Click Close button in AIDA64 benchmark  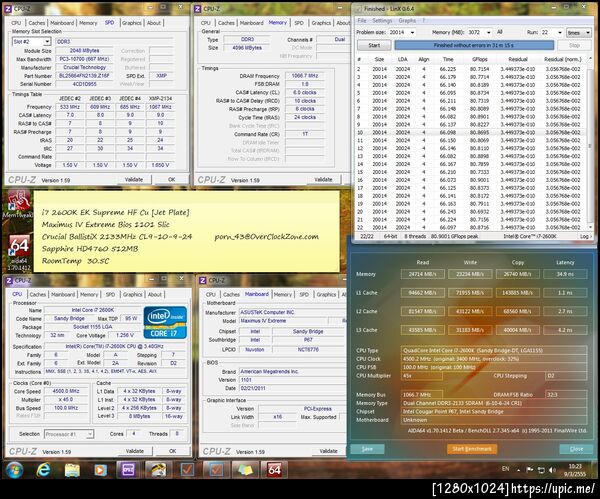click(576, 449)
